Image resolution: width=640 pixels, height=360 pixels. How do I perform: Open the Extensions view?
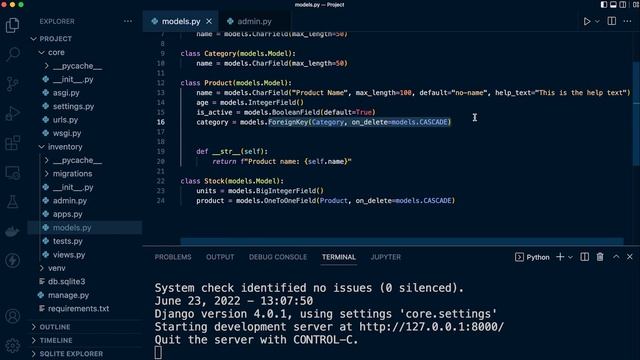[x=13, y=143]
